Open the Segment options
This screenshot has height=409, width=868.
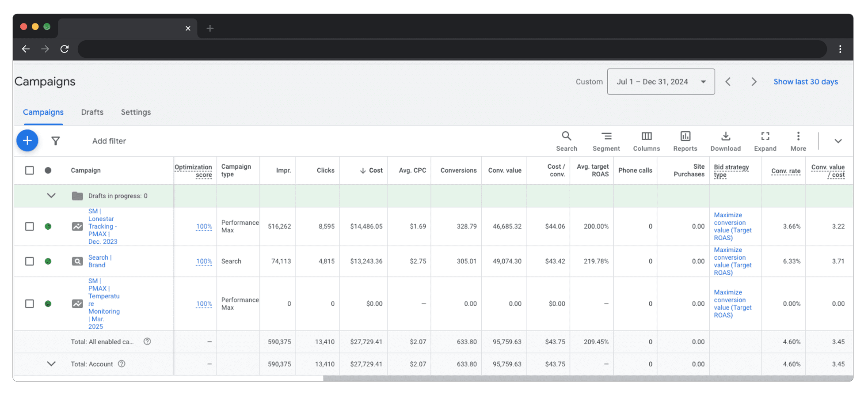pos(606,141)
